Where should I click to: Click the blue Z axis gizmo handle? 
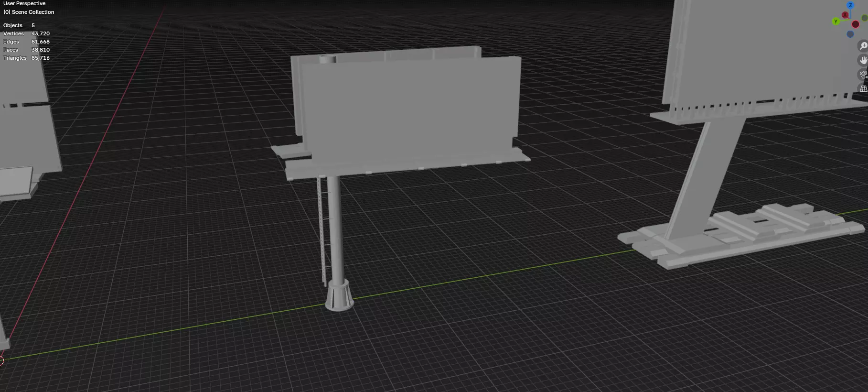pos(850,5)
